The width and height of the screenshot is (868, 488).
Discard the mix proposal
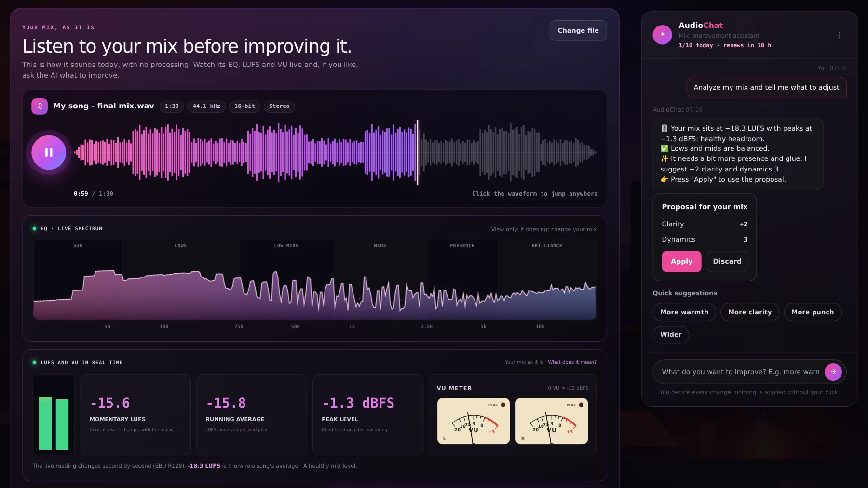click(x=727, y=262)
